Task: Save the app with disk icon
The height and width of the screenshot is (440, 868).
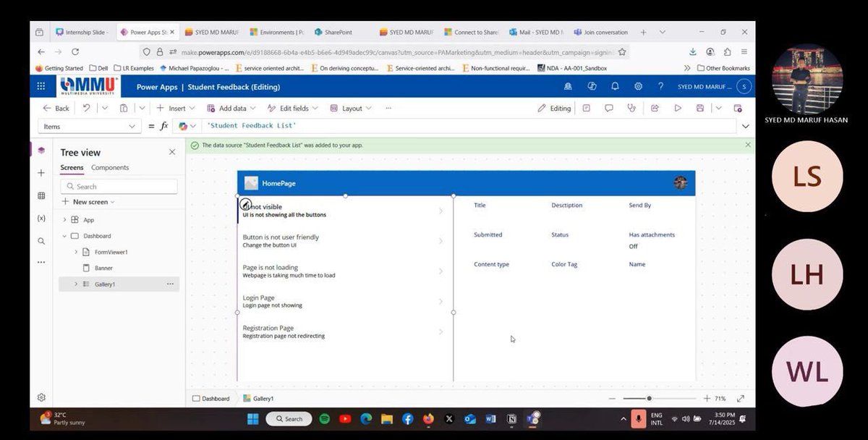Action: pyautogui.click(x=700, y=108)
